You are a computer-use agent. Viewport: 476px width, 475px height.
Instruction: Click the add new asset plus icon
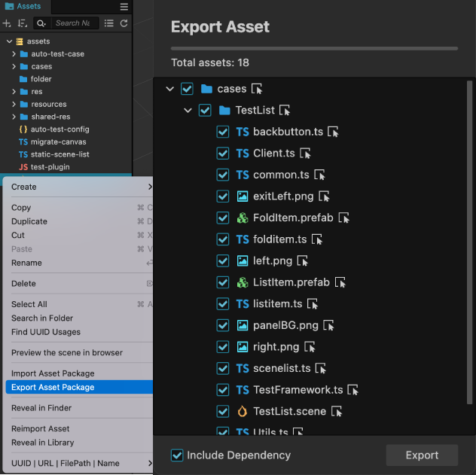pos(7,23)
